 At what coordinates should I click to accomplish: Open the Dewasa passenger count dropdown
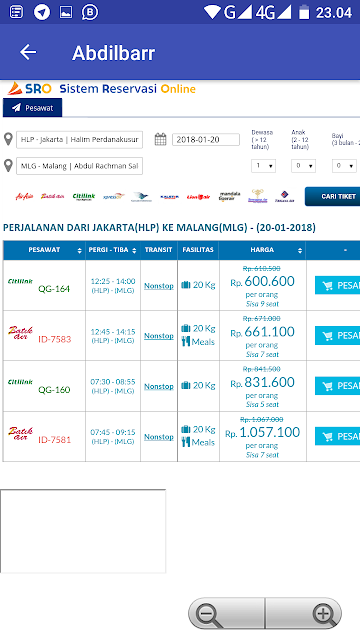click(263, 166)
